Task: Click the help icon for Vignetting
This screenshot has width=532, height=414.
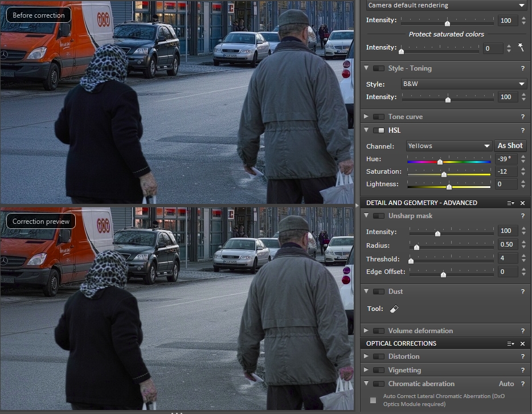Action: pyautogui.click(x=522, y=370)
